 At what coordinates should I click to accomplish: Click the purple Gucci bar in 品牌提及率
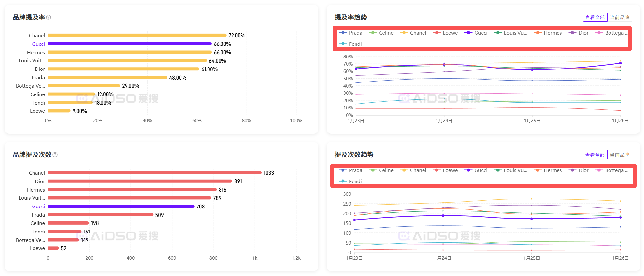130,44
